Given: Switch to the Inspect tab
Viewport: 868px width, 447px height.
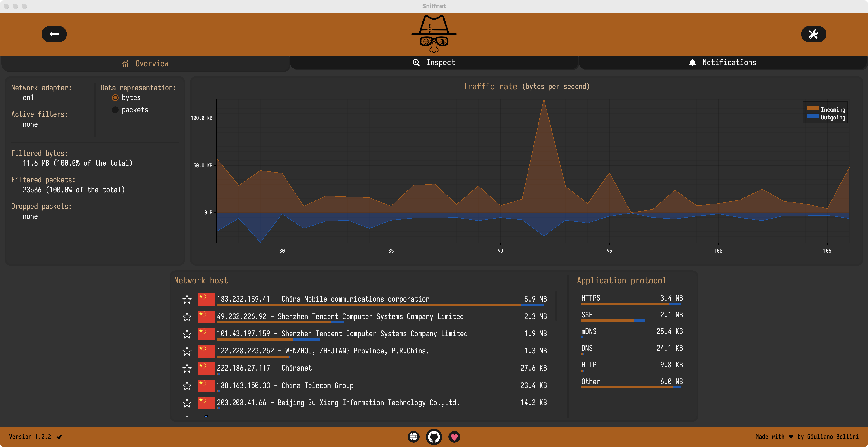Looking at the screenshot, I should (x=434, y=62).
